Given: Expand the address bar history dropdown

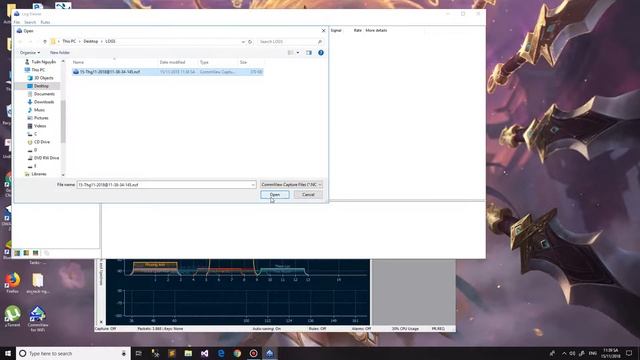Looking at the screenshot, I should click(x=243, y=42).
